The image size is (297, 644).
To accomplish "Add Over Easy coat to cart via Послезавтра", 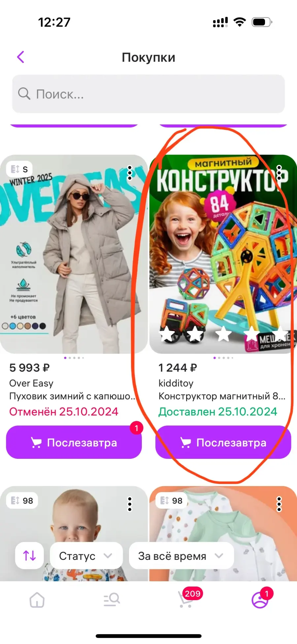I will point(74,442).
